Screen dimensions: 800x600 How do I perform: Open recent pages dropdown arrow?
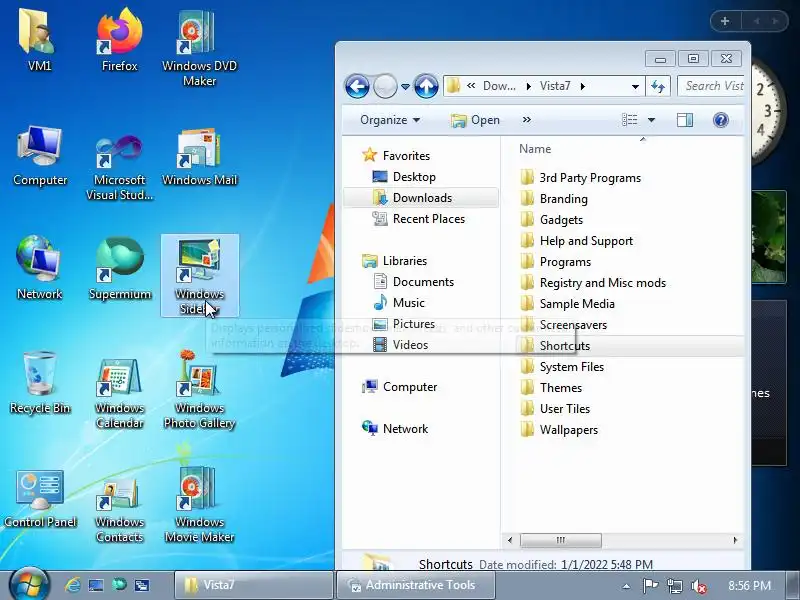point(405,86)
